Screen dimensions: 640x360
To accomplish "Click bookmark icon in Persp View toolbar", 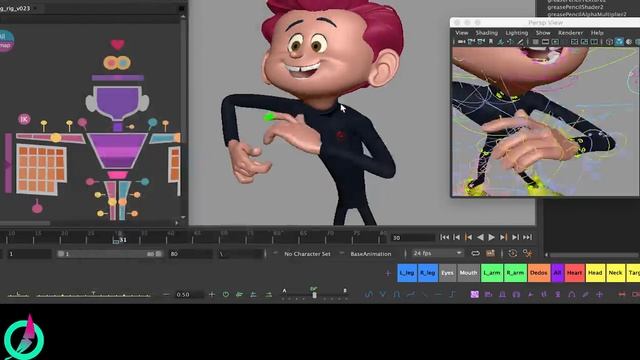I will click(491, 42).
